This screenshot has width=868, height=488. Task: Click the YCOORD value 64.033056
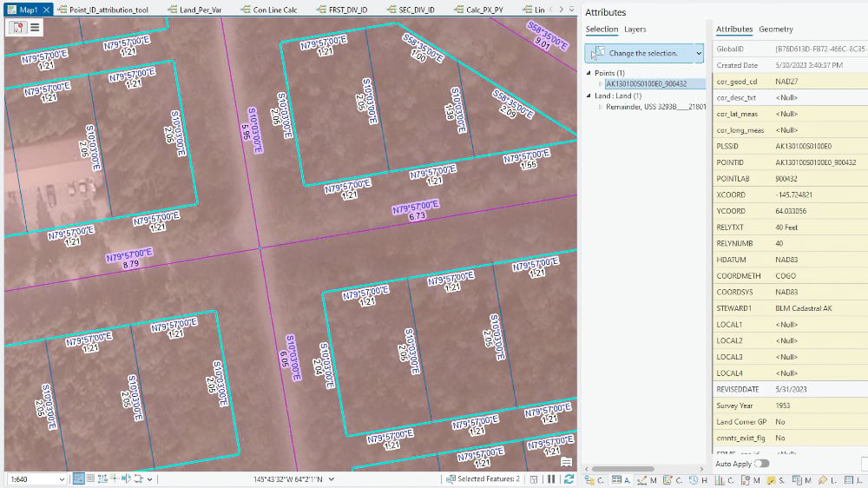(x=791, y=211)
